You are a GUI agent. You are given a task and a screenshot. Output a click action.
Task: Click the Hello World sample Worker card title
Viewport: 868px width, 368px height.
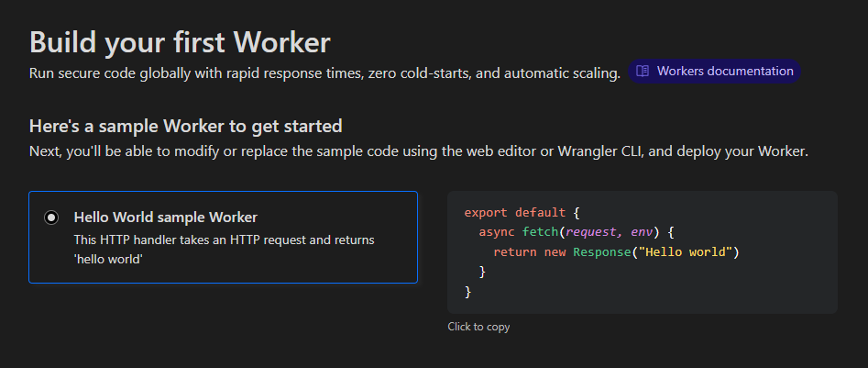[x=165, y=217]
